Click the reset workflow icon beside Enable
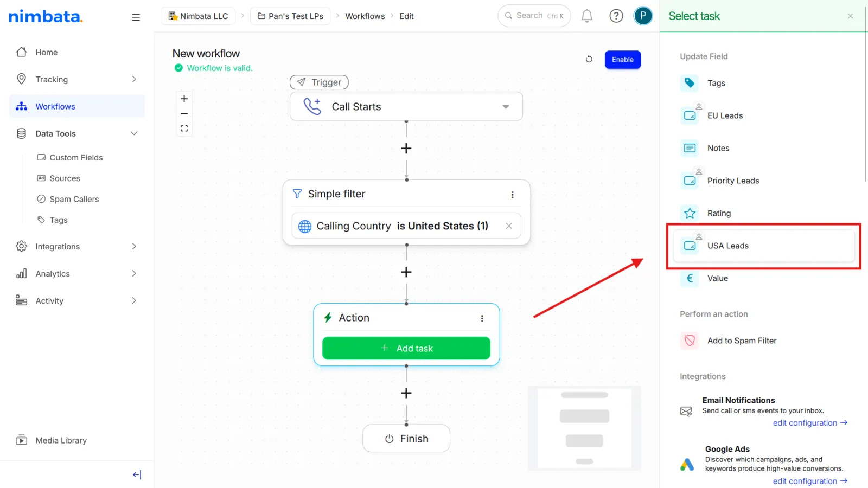 (x=589, y=59)
